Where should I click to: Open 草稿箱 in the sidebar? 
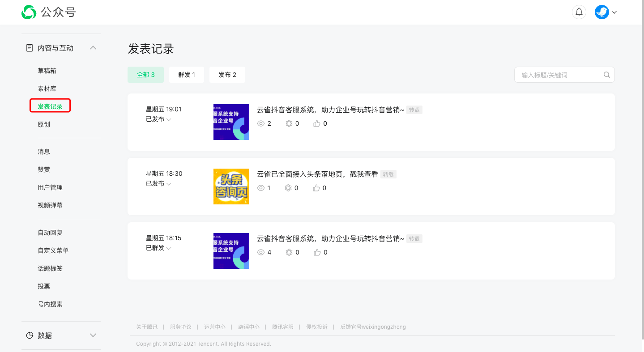pos(47,71)
